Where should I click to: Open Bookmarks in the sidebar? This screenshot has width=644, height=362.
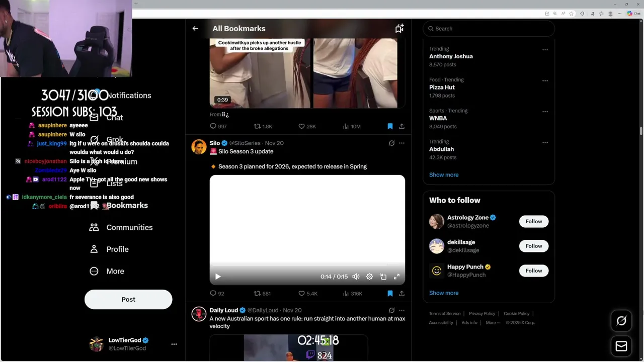click(x=119, y=206)
